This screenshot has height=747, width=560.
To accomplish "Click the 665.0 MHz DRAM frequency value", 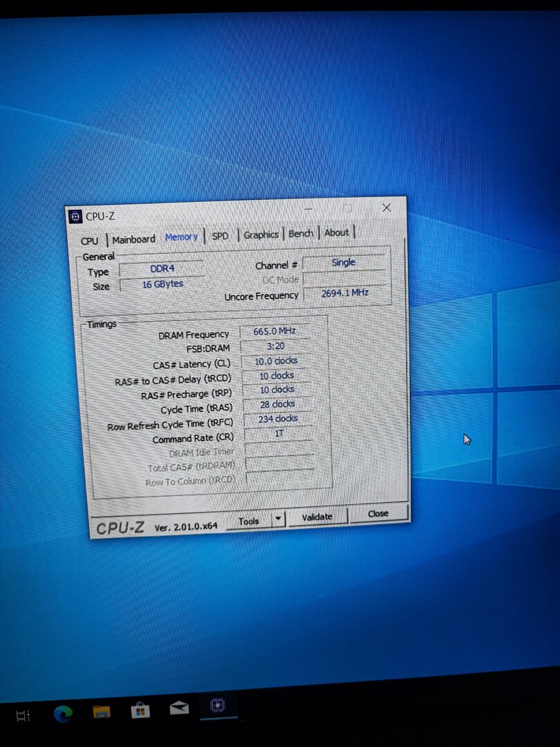I will (274, 331).
